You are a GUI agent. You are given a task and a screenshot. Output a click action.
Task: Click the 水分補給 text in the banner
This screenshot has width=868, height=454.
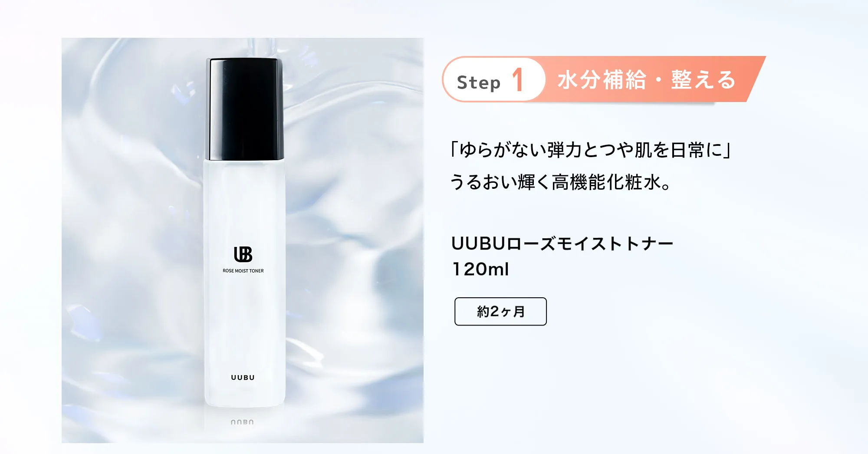pos(602,80)
